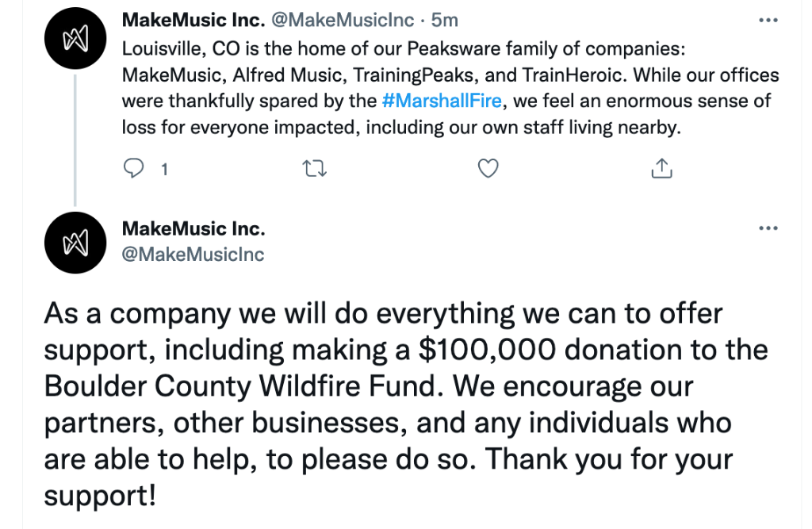
Task: Click the MakeMusic Inc. name in the first tweet
Action: [193, 20]
